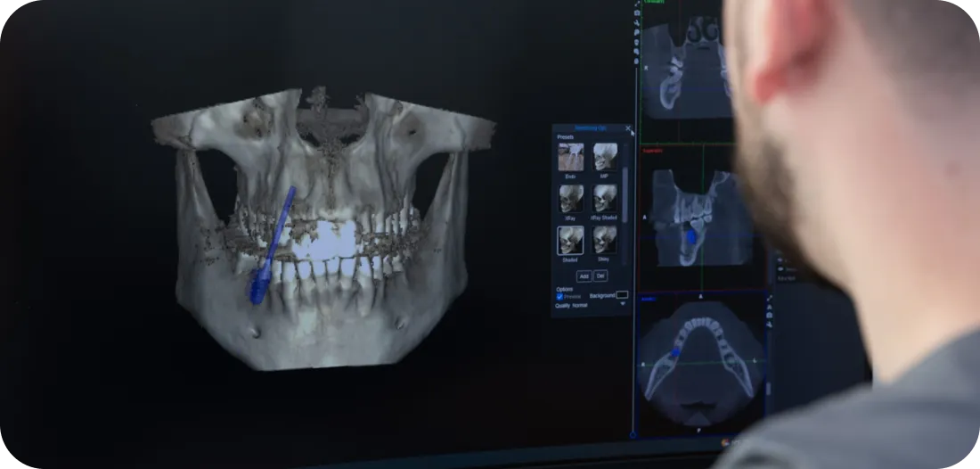Select the blue implant marker in sagittal view
Screen dimensions: 980x469
click(691, 236)
